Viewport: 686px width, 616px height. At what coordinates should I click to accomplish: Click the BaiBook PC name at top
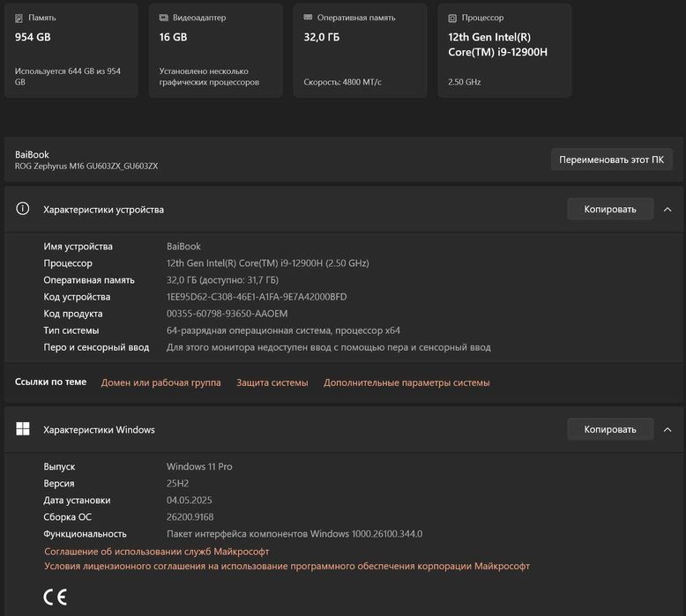click(x=32, y=154)
